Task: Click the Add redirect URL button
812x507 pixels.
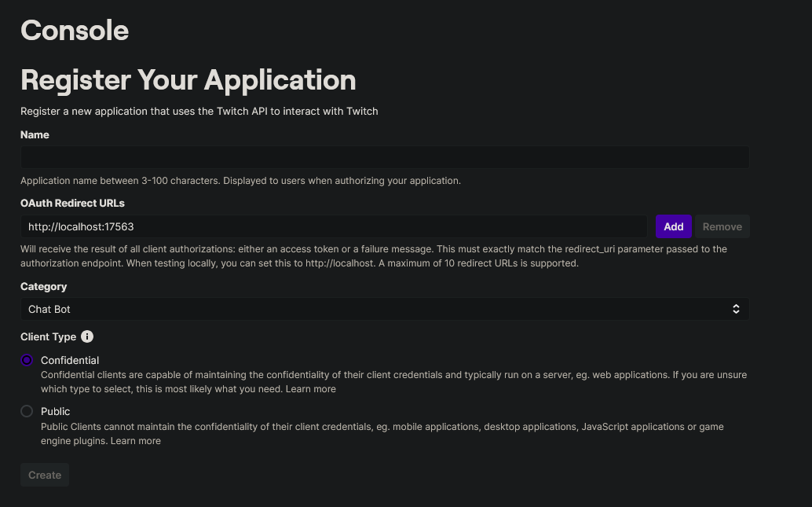Action: tap(674, 226)
